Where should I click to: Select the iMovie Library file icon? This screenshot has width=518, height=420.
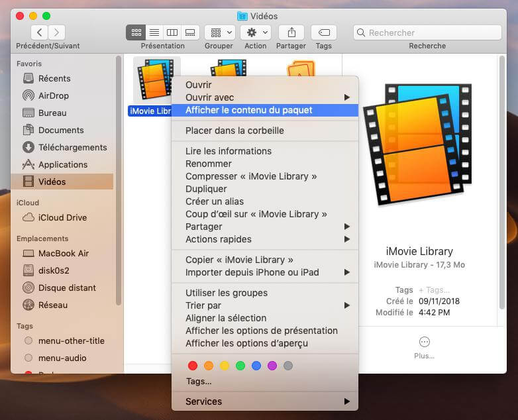tap(155, 79)
